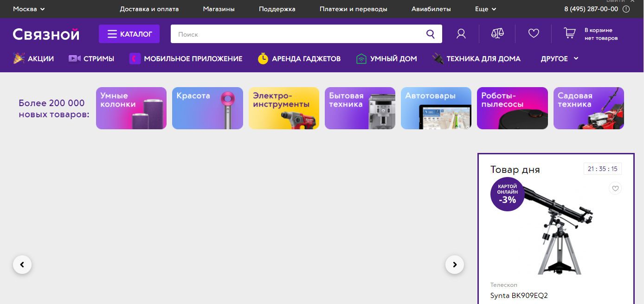This screenshot has width=644, height=304.
Task: Click the 'Картой онлайн -3%' badge
Action: [x=507, y=195]
